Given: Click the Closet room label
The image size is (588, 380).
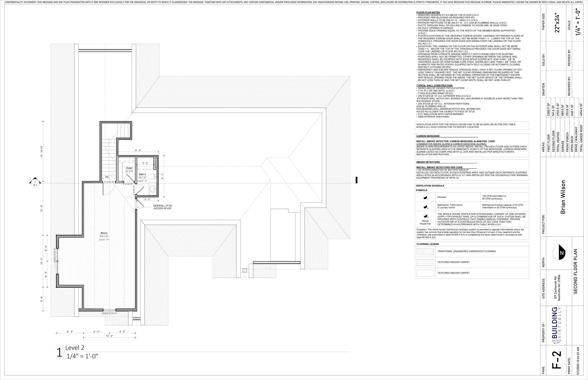Looking at the screenshot, I should 129,168.
